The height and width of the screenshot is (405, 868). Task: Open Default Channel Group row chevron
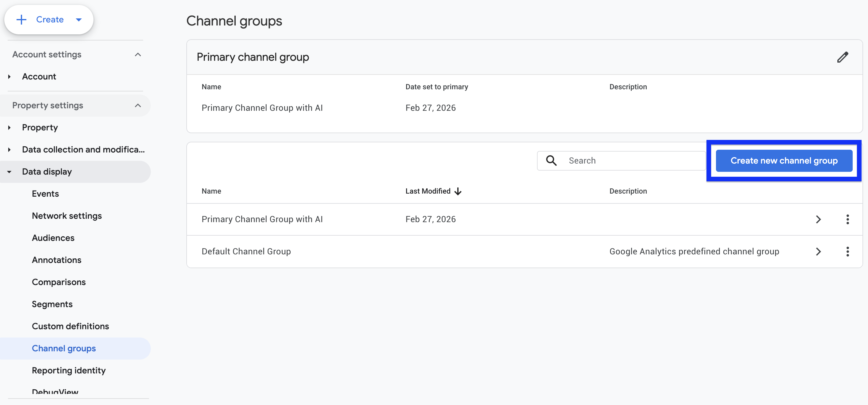[818, 252]
